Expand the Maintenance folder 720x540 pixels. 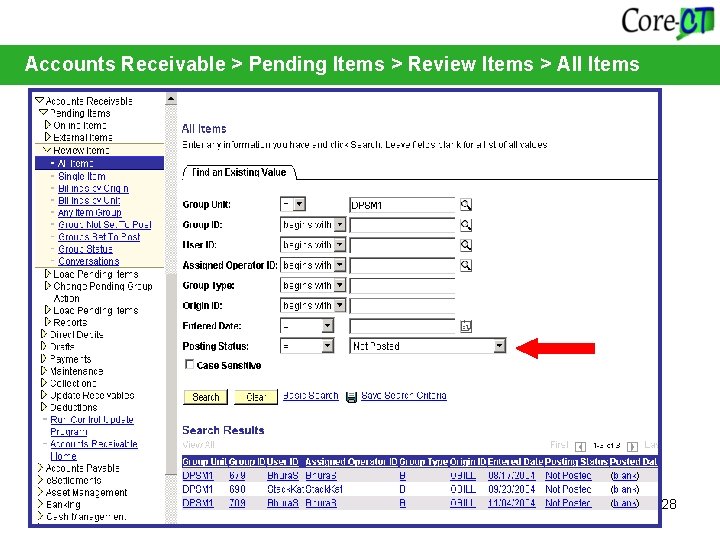(x=44, y=370)
